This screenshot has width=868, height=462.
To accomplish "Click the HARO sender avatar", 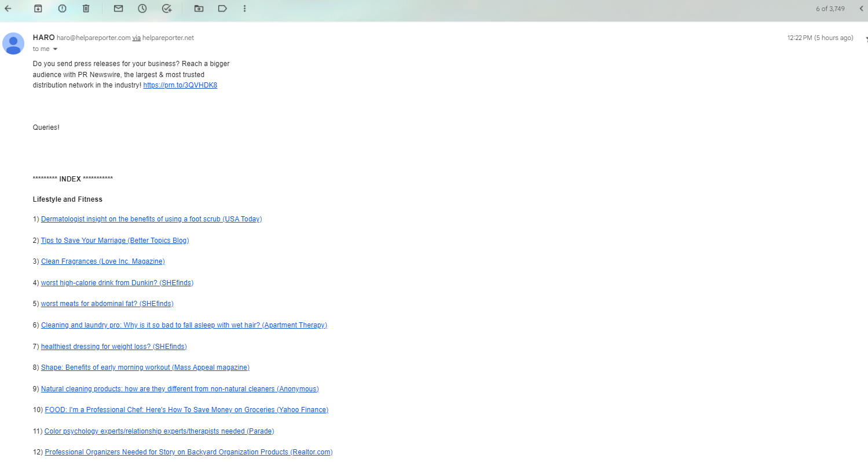I will coord(13,43).
